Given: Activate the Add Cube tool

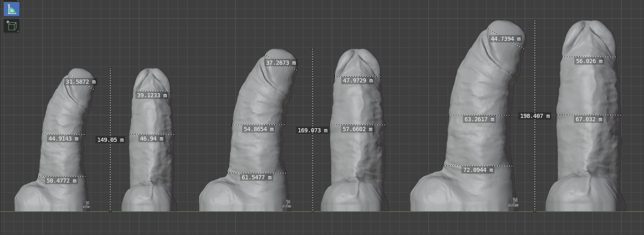Looking at the screenshot, I should point(11,26).
